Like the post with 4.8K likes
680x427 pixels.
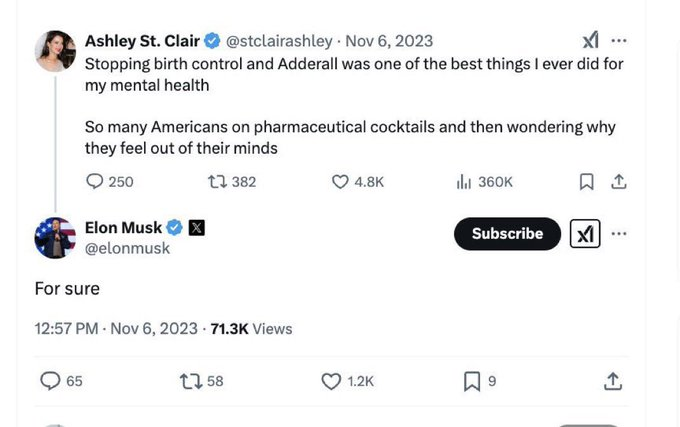point(340,181)
